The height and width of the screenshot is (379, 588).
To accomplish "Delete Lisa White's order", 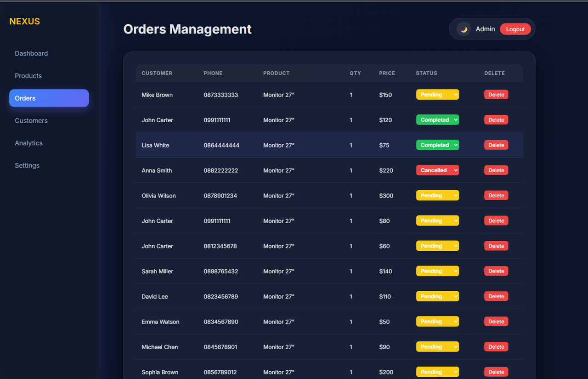I will (496, 145).
